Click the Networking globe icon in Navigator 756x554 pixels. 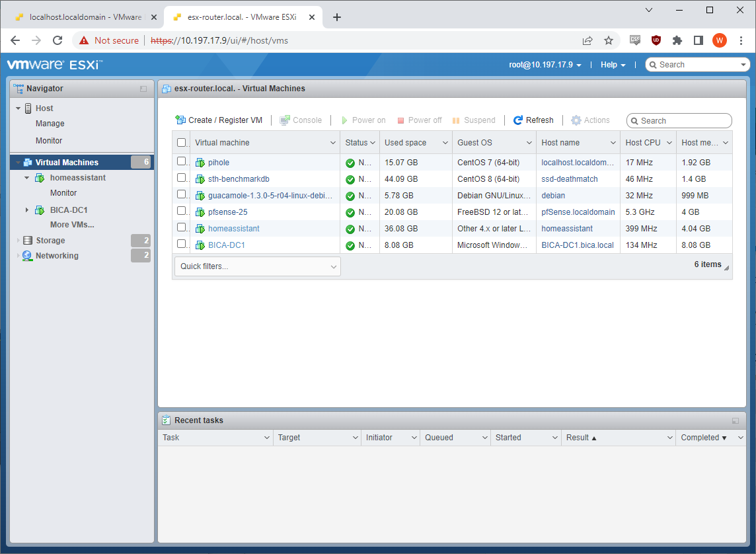[27, 256]
